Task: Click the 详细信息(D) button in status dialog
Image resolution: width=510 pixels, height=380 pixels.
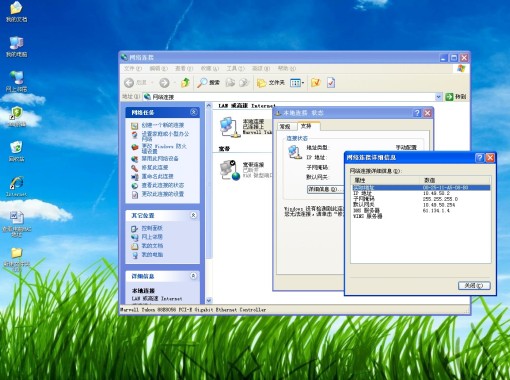Action: click(325, 189)
